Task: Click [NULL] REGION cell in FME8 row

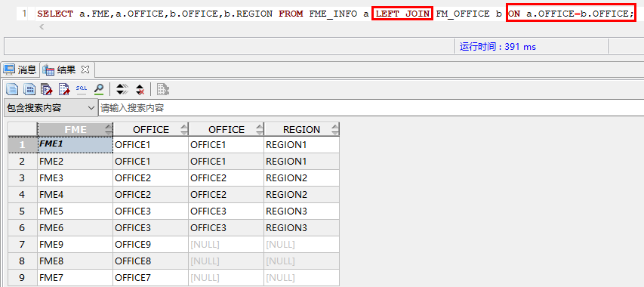Action: [302, 261]
